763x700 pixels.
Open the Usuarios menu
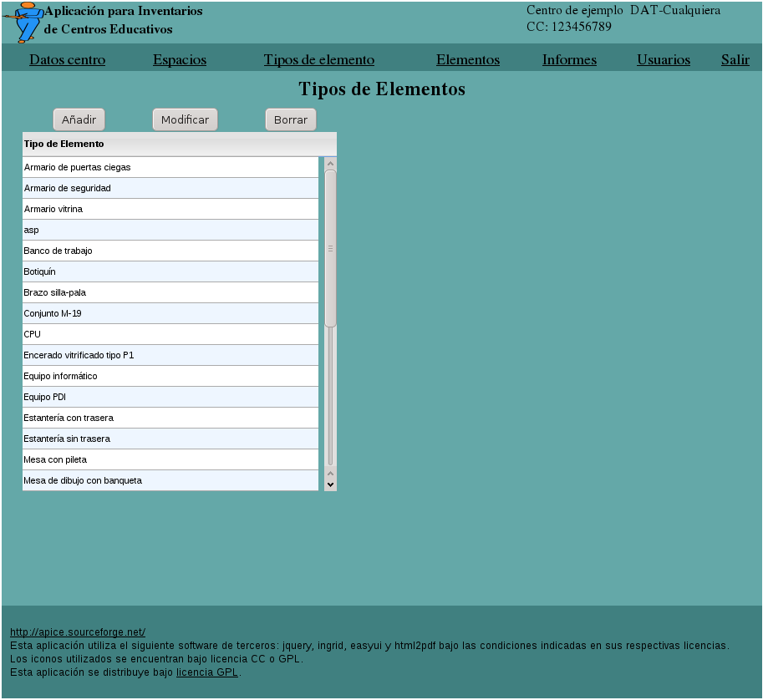(x=664, y=59)
